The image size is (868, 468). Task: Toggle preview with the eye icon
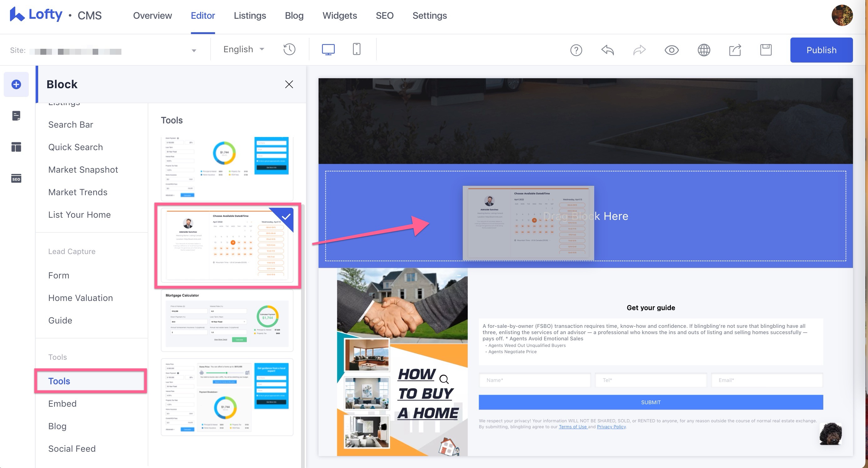671,50
